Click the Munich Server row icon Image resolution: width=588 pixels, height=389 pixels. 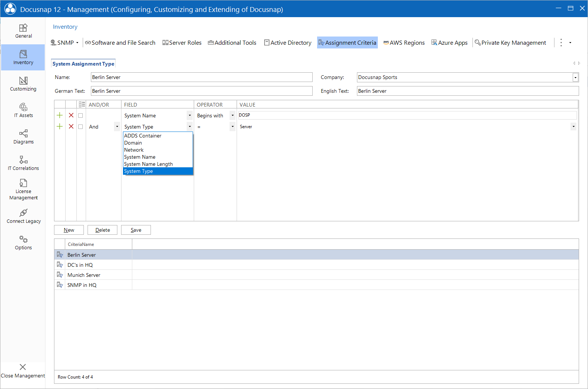pos(60,275)
